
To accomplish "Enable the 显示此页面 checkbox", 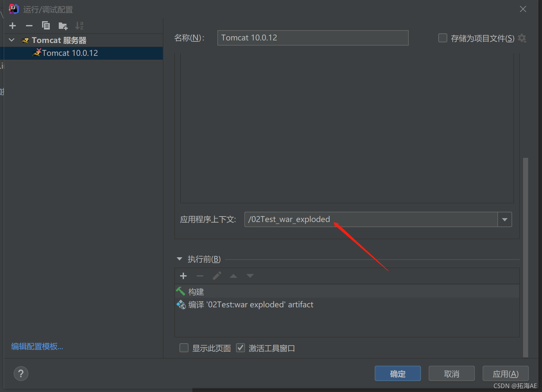I will (184, 348).
